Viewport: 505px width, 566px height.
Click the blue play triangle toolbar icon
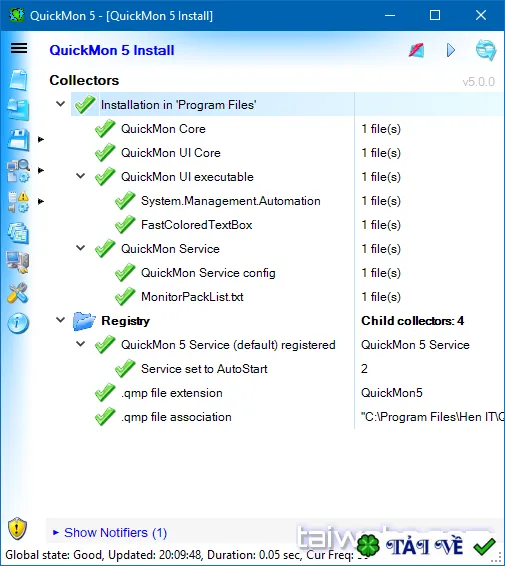[450, 50]
